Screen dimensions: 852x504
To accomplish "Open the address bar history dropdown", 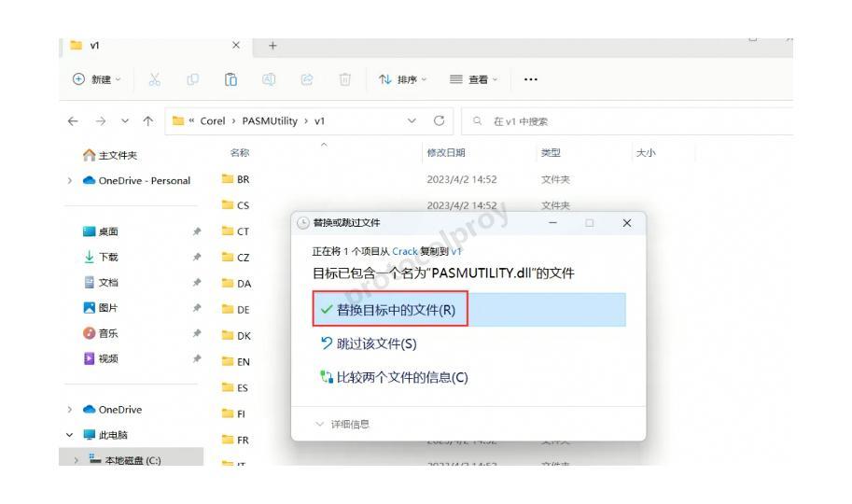I will point(412,120).
